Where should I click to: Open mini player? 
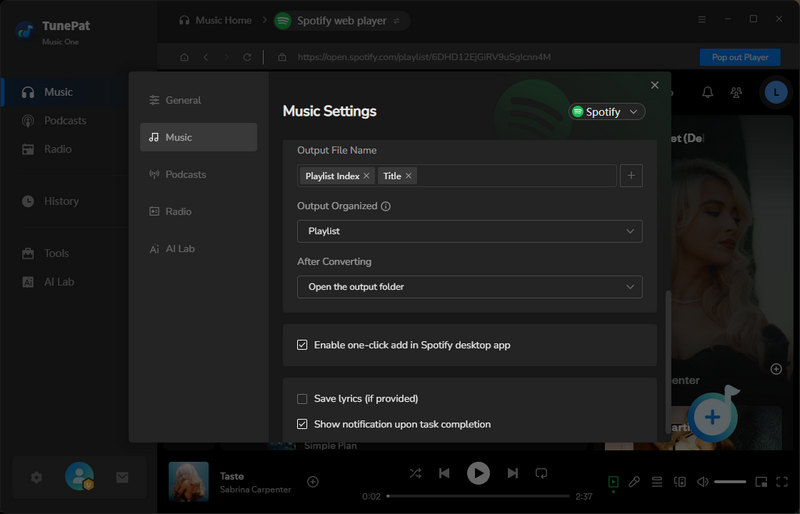(x=761, y=482)
